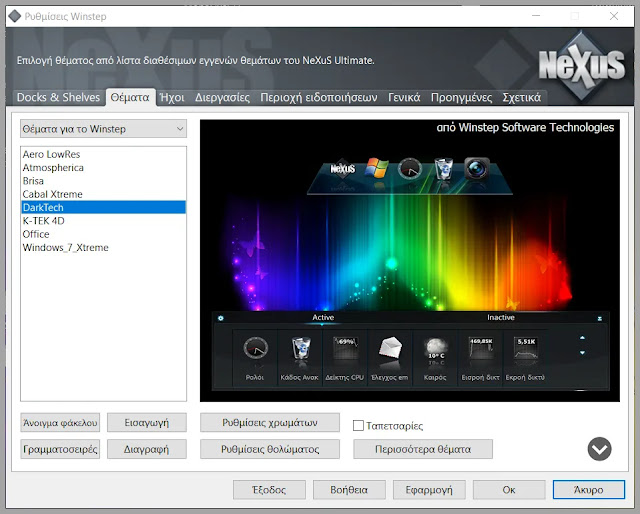Select the Aero LowRes theme
The height and width of the screenshot is (514, 640).
pyautogui.click(x=104, y=154)
